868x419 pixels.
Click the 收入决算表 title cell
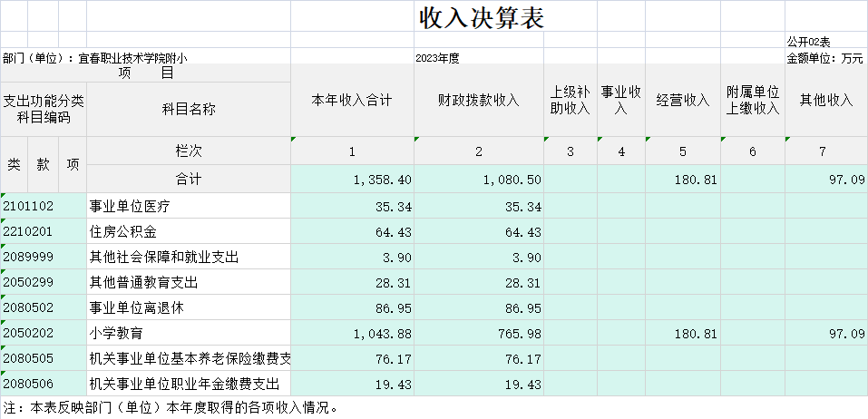(x=481, y=17)
